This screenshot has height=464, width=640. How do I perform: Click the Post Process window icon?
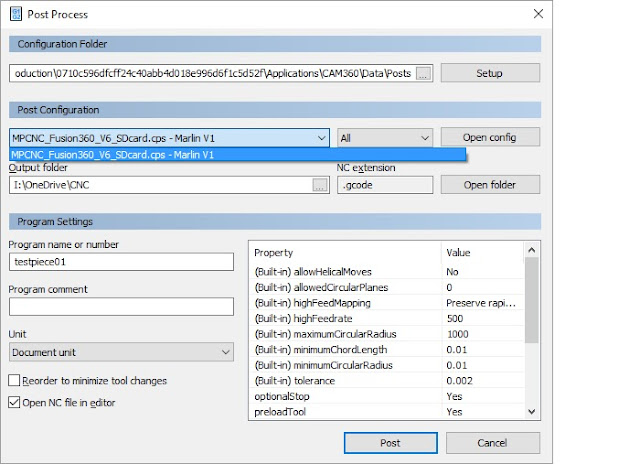click(x=16, y=14)
